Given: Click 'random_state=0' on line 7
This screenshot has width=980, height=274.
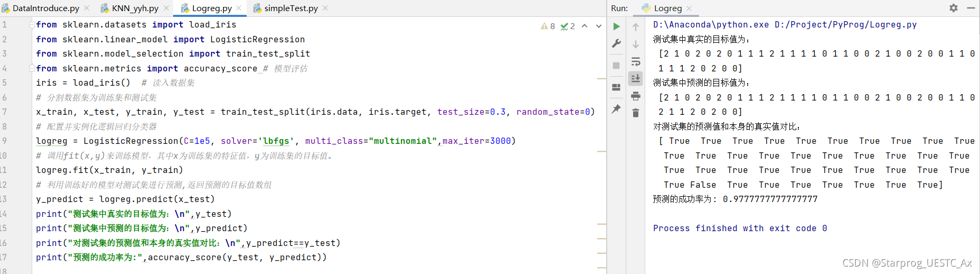Looking at the screenshot, I should (x=553, y=112).
